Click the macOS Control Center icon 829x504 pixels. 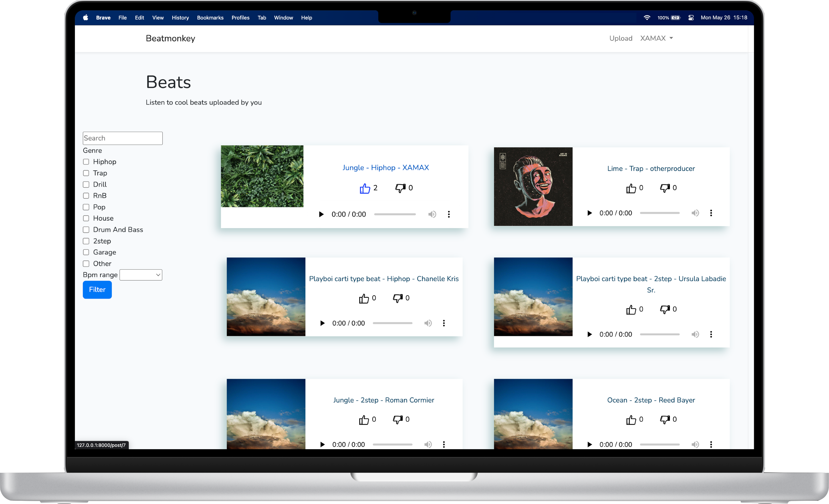pyautogui.click(x=691, y=17)
